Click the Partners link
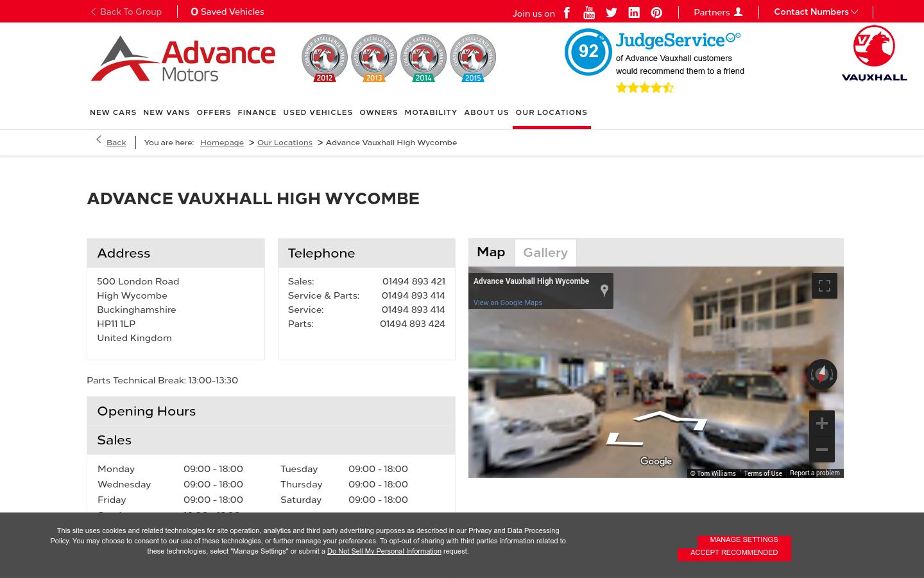The image size is (924, 578). [x=712, y=12]
